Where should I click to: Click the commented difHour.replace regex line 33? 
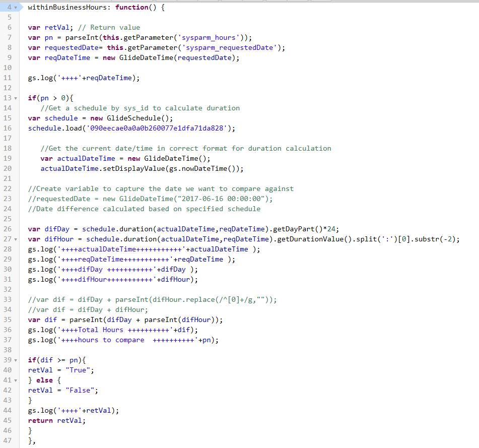[153, 300]
